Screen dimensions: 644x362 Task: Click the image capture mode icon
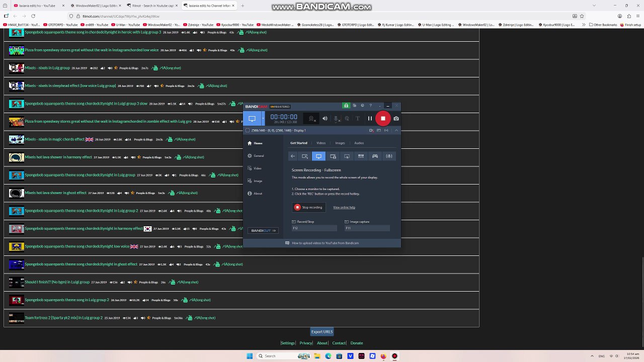point(378,130)
